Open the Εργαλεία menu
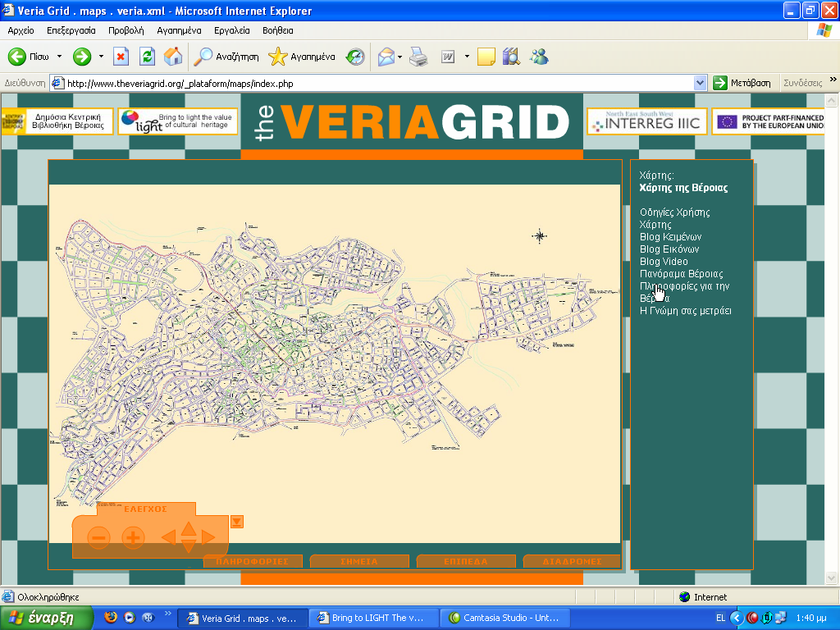The width and height of the screenshot is (840, 630). (232, 30)
